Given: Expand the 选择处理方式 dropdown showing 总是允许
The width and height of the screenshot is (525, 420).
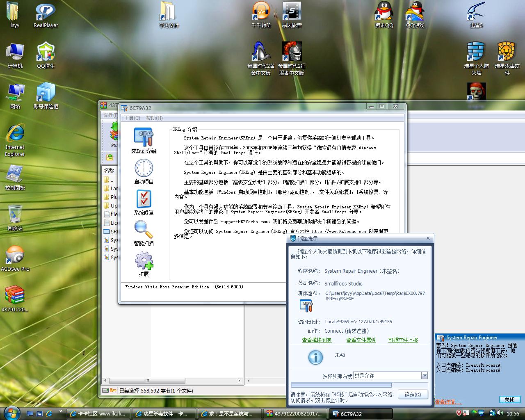Looking at the screenshot, I should click(x=425, y=376).
